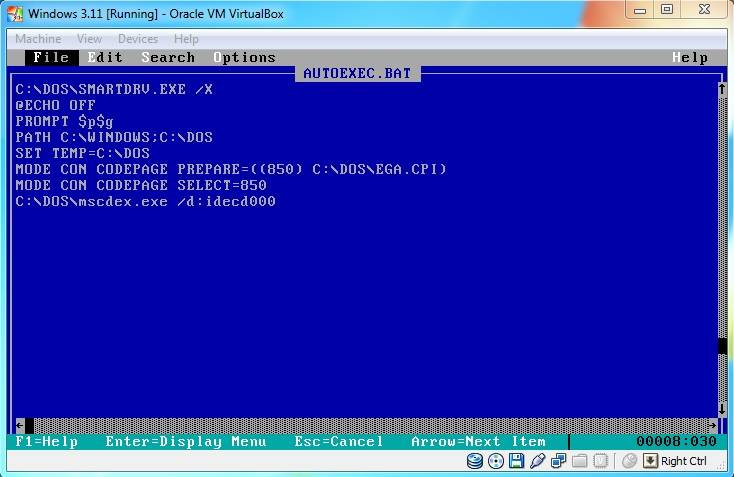Viewport: 734px width, 477px height.
Task: Click Enter=Display Menu in status bar
Action: [186, 441]
